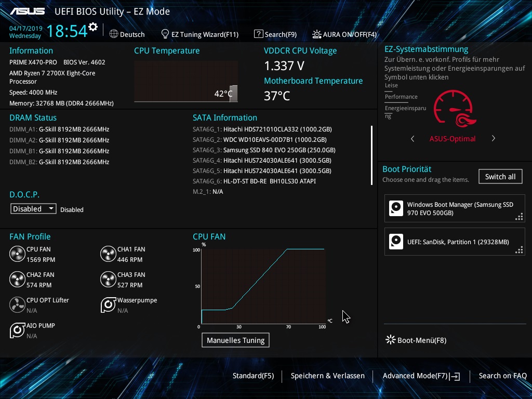Go to previous EZ system tuning profile
This screenshot has height=399, width=532.
tap(413, 138)
